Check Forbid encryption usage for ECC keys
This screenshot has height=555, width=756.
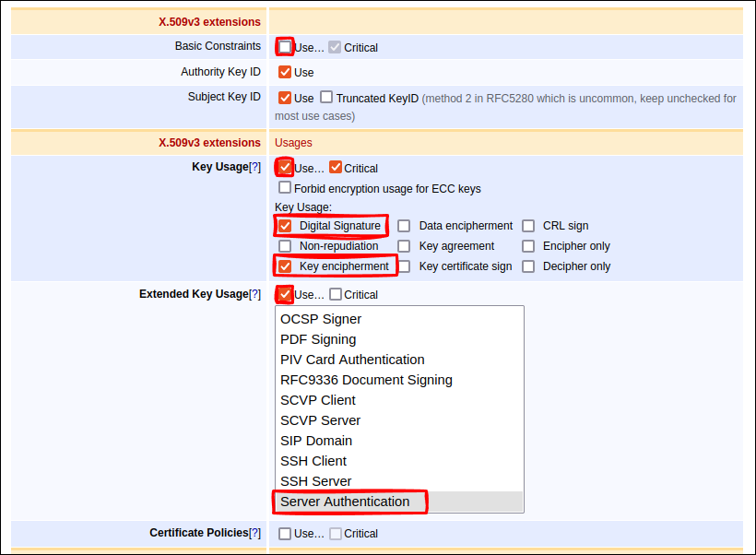tap(285, 188)
